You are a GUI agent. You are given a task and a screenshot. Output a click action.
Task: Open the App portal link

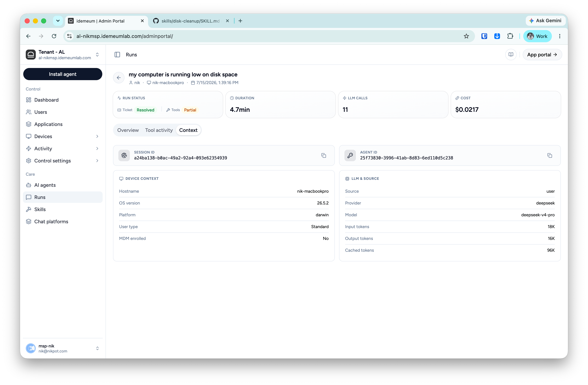click(x=542, y=55)
